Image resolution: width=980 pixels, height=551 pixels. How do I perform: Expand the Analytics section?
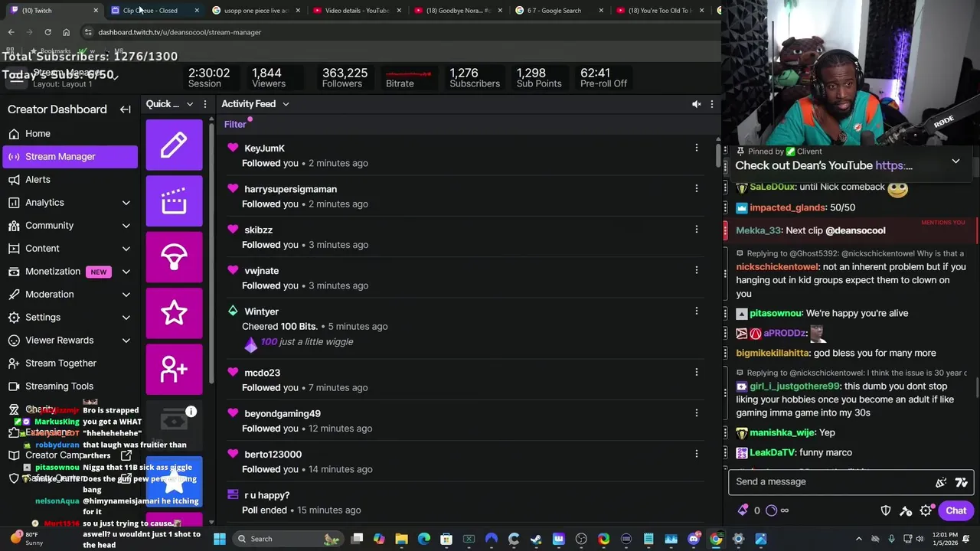pyautogui.click(x=126, y=203)
